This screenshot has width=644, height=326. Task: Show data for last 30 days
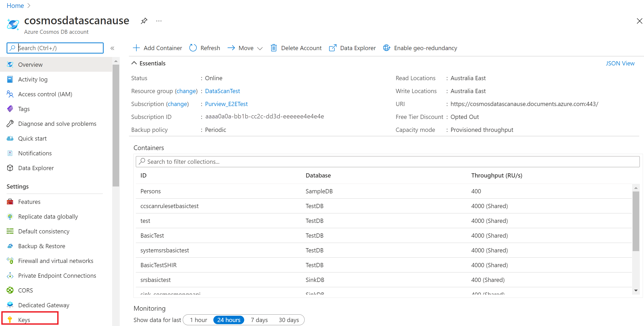tap(289, 320)
